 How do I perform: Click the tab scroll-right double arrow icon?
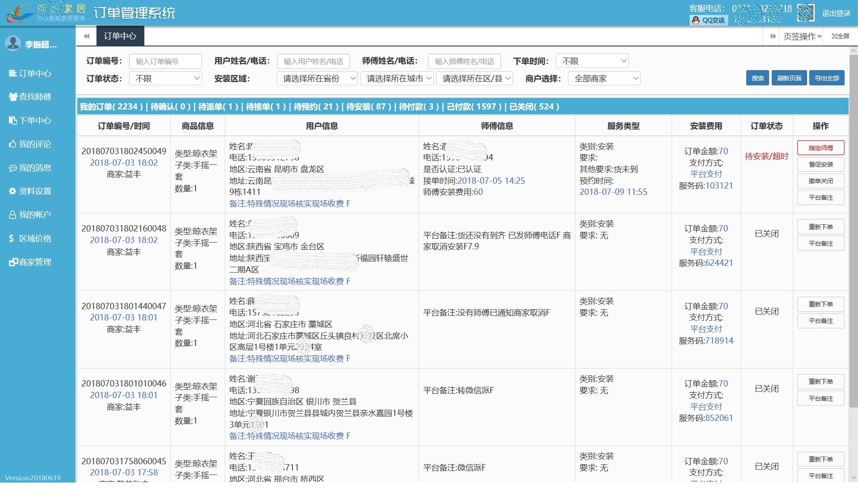773,36
